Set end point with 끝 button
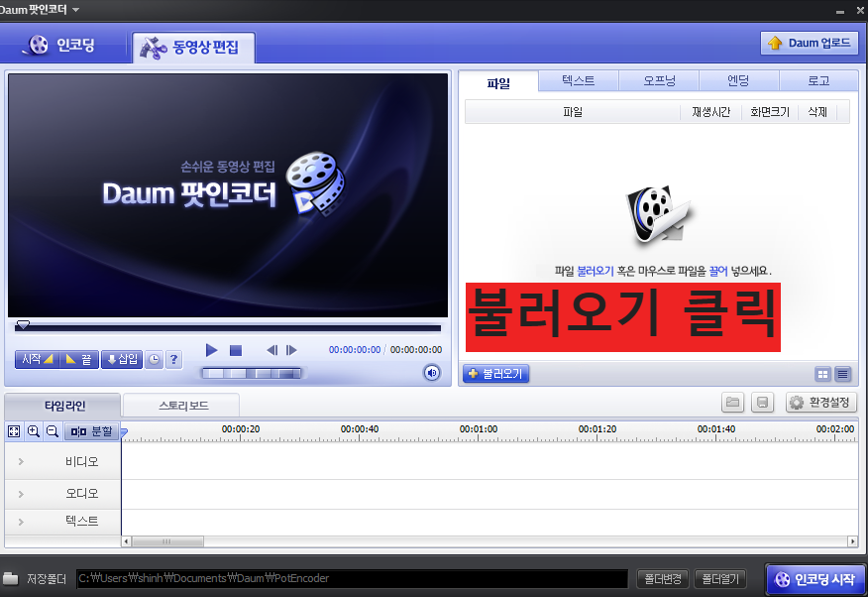Screen dimensions: 868x597 click(x=78, y=359)
